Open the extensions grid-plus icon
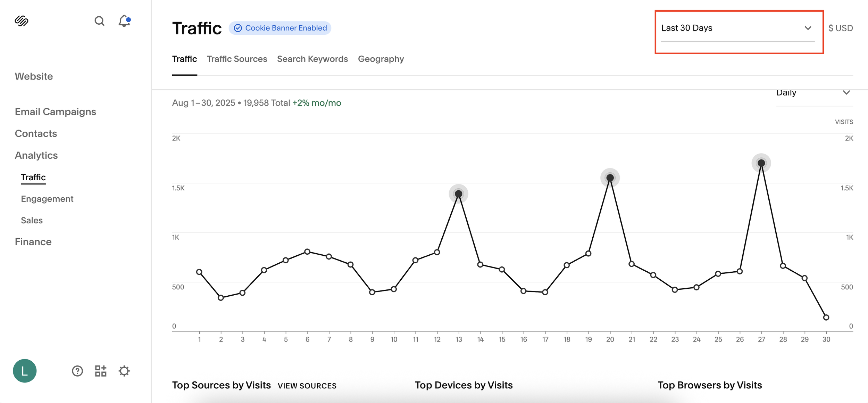Screen dimensions: 868x403 coord(101,371)
